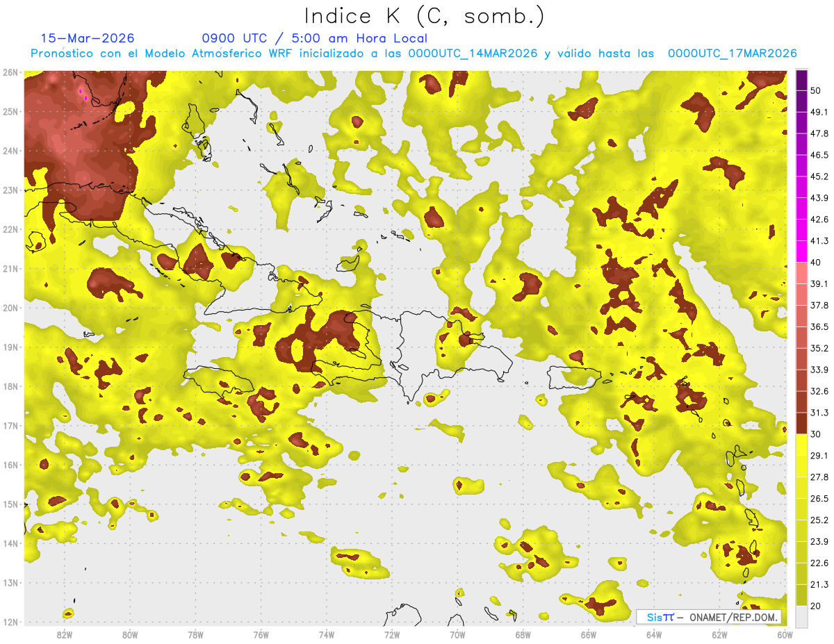834x644 pixels.
Task: Click the latitude label '20N'
Action: click(x=10, y=308)
